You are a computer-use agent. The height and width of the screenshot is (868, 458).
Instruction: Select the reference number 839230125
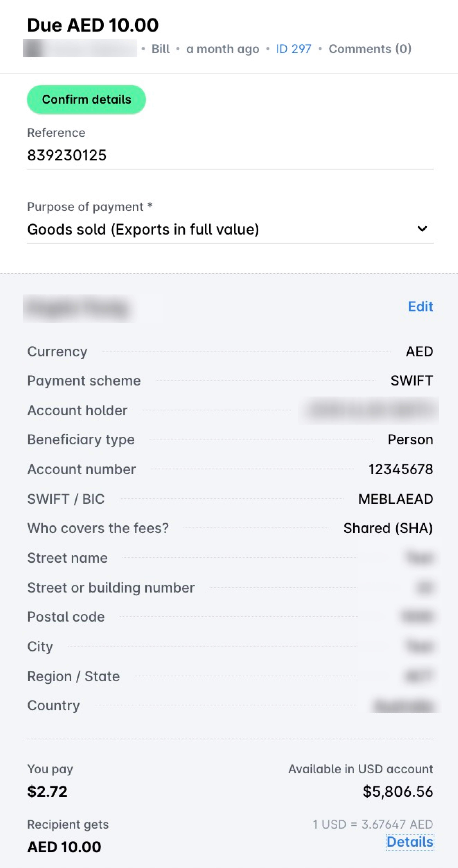click(x=67, y=155)
